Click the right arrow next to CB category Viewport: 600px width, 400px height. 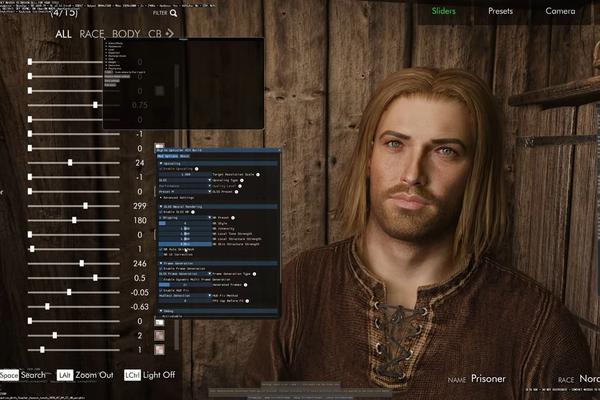(170, 34)
